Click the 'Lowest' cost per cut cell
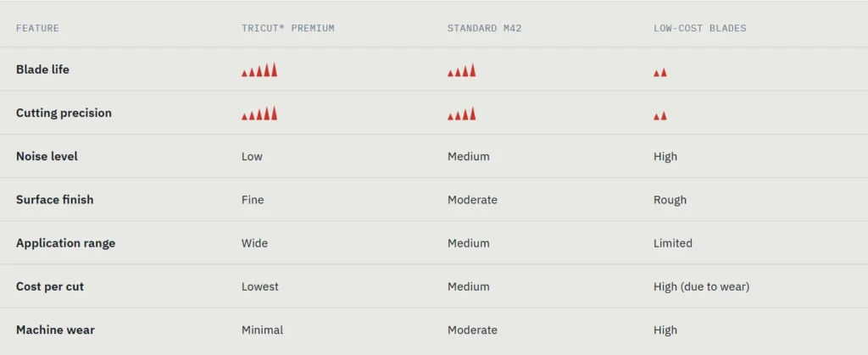This screenshot has height=355, width=868. [260, 286]
